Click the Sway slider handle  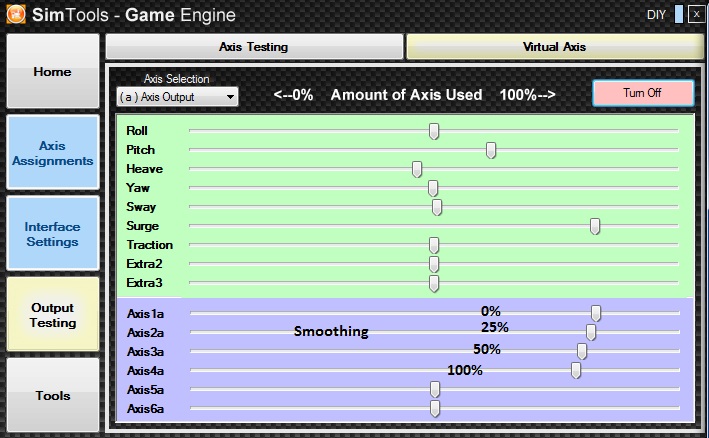click(437, 207)
